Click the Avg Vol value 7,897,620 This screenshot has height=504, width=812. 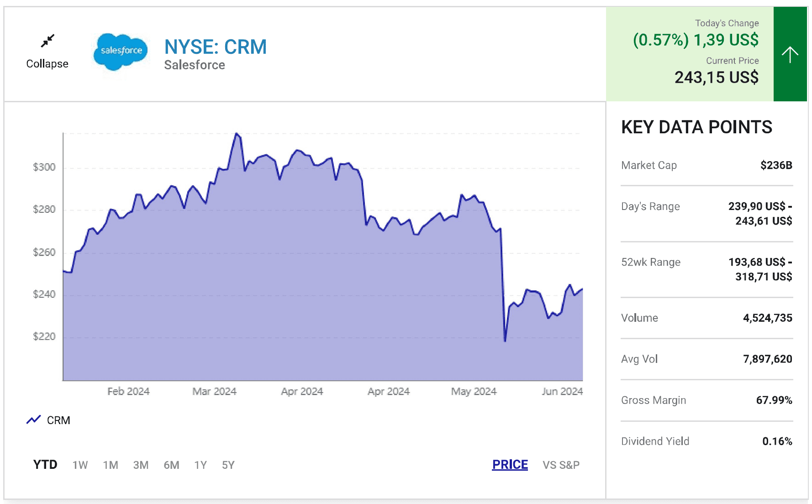(768, 359)
